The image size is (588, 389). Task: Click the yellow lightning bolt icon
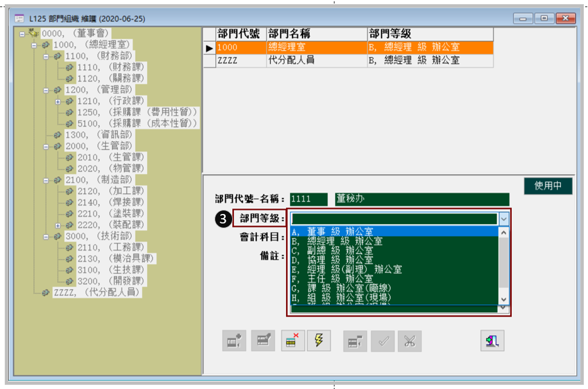(x=319, y=341)
